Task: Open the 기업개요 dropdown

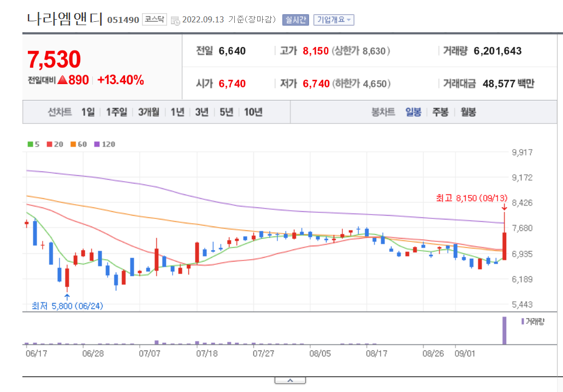Action: [x=334, y=20]
